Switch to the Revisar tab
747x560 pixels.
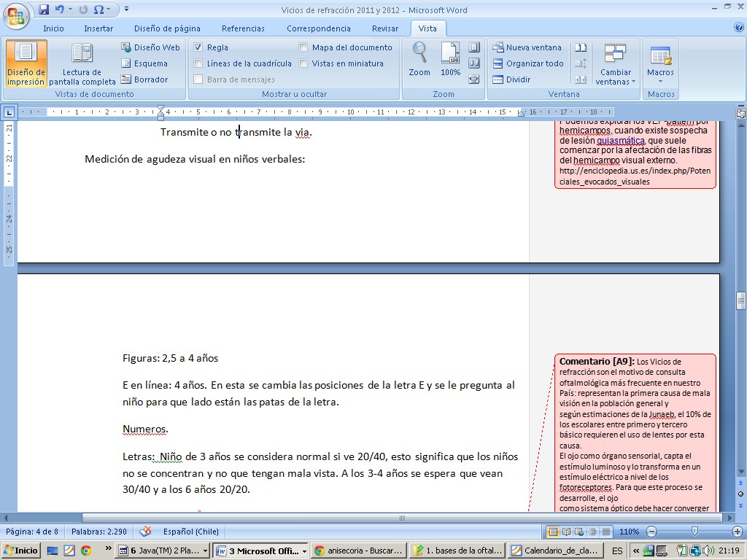(384, 28)
